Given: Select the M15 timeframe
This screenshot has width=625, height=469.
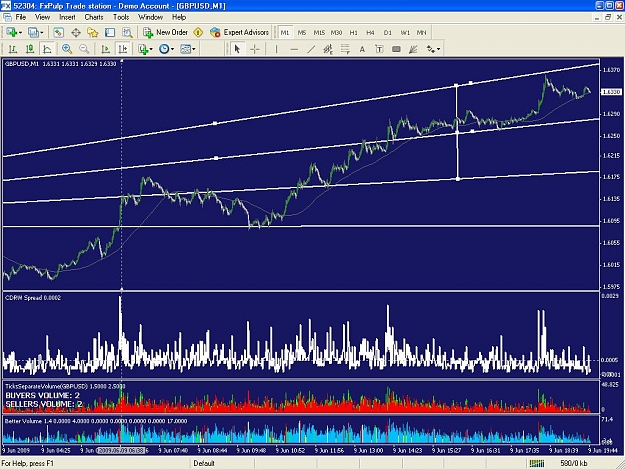Looking at the screenshot, I should (x=319, y=33).
